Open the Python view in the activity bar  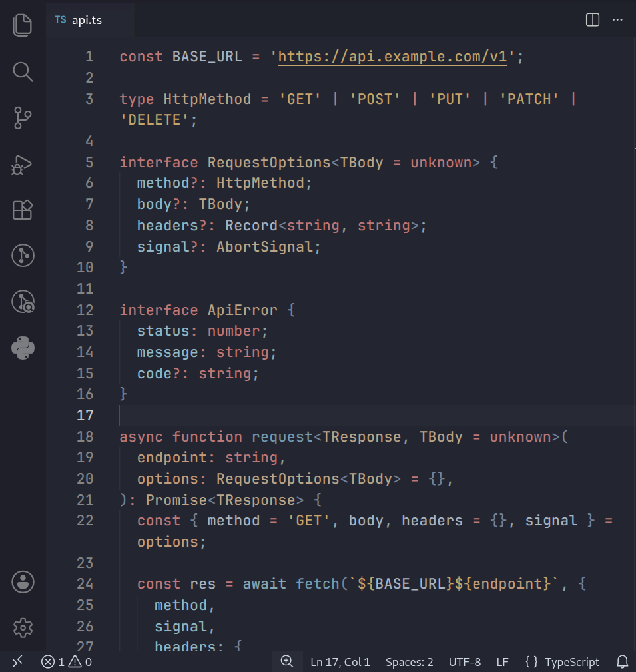coord(23,348)
